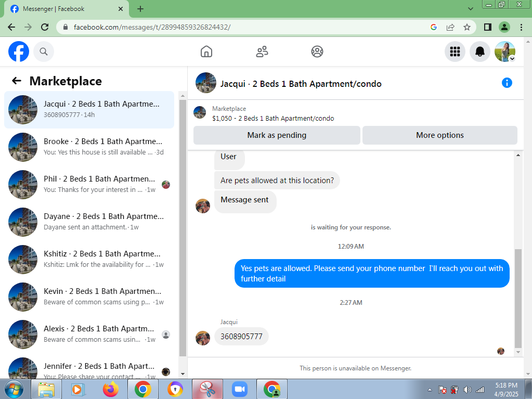This screenshot has height=399, width=532.
Task: Click the $1,050 listing title link
Action: (273, 119)
